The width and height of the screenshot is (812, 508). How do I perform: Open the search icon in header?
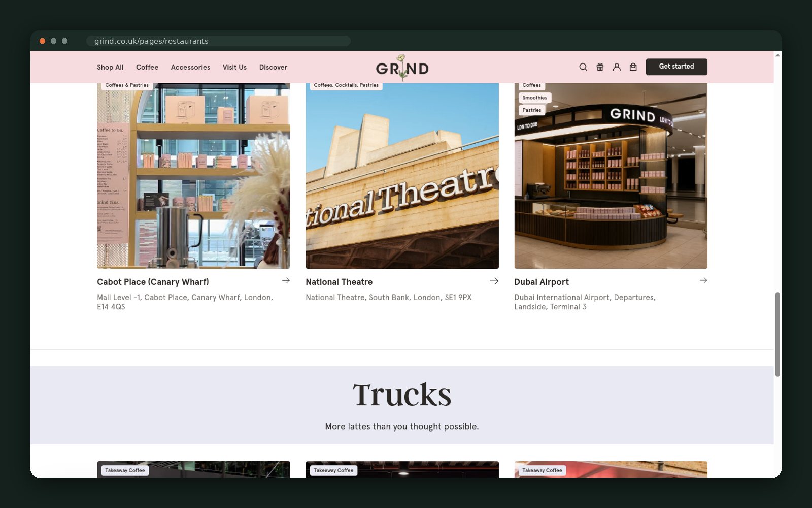(x=583, y=67)
